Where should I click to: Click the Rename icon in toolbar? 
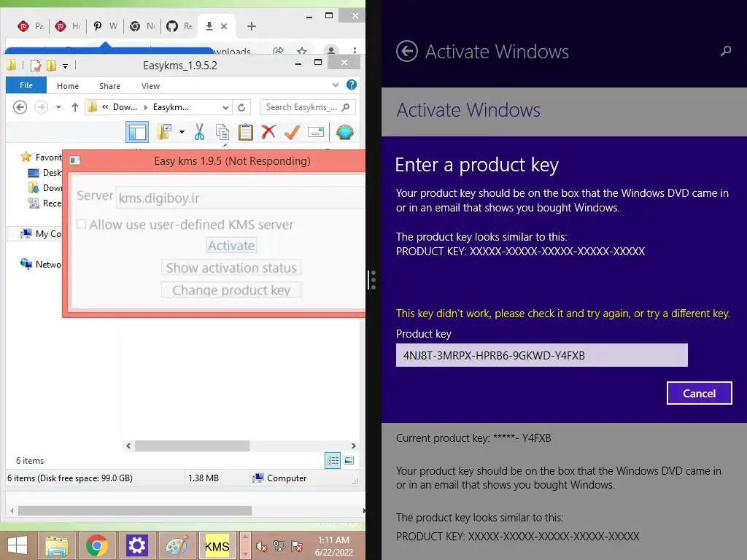[x=315, y=132]
